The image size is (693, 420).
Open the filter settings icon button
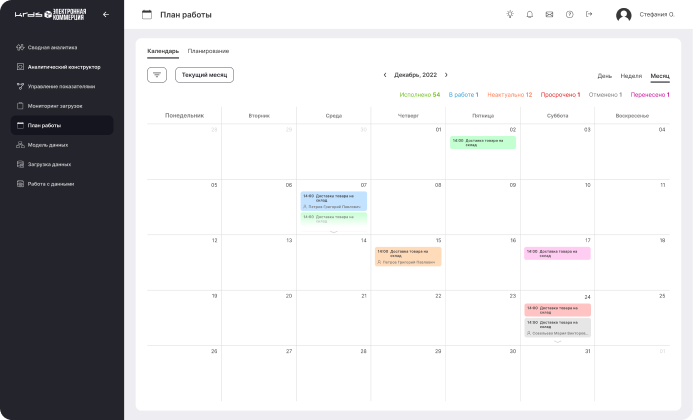(x=157, y=75)
